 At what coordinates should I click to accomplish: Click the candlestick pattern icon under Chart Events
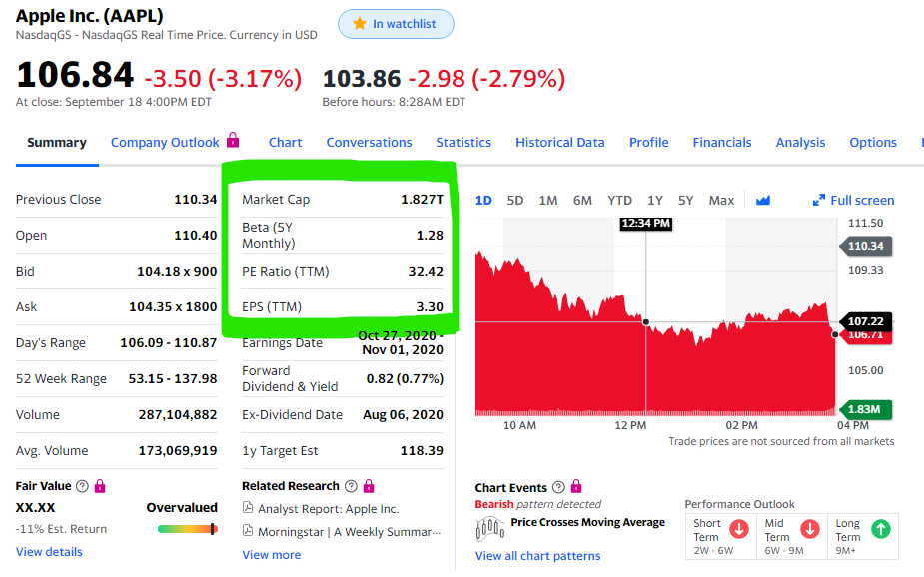coord(490,529)
